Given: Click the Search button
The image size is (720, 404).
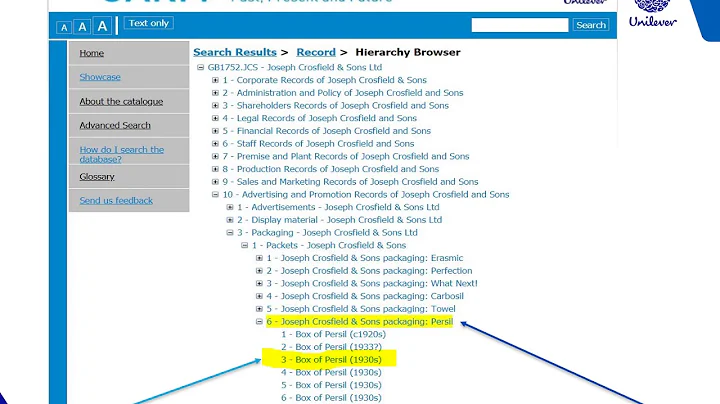Looking at the screenshot, I should pos(591,25).
